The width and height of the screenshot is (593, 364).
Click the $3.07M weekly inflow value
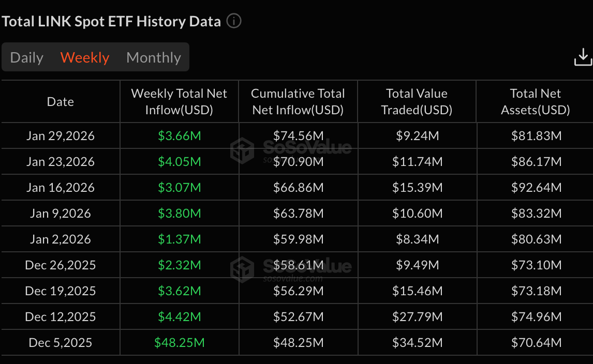click(x=179, y=188)
